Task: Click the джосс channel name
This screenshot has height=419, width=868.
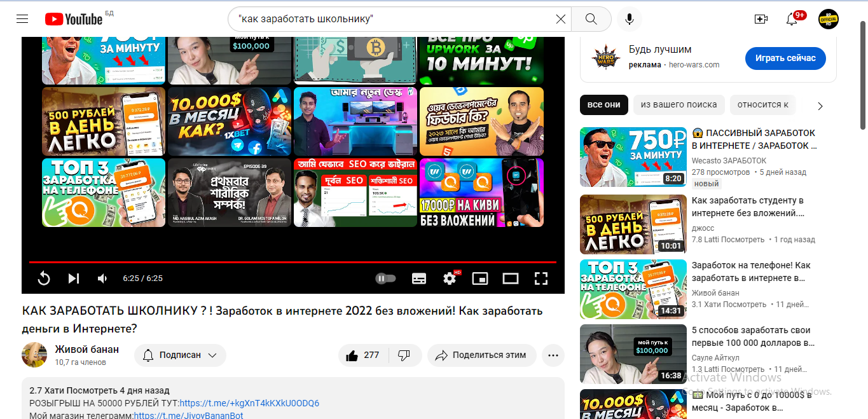Action: [x=703, y=228]
